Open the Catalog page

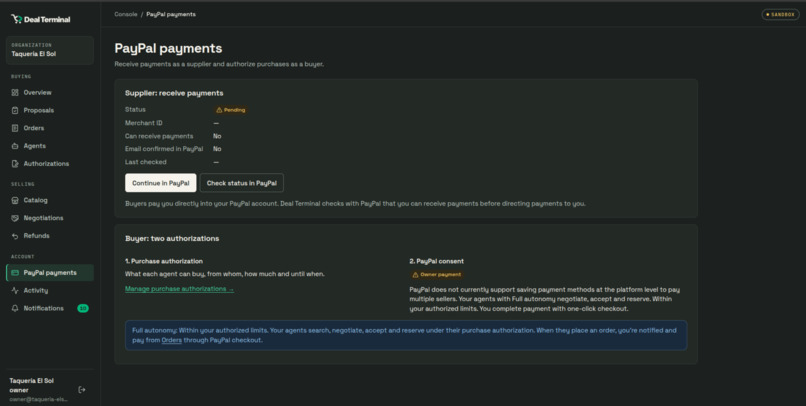click(x=50, y=200)
